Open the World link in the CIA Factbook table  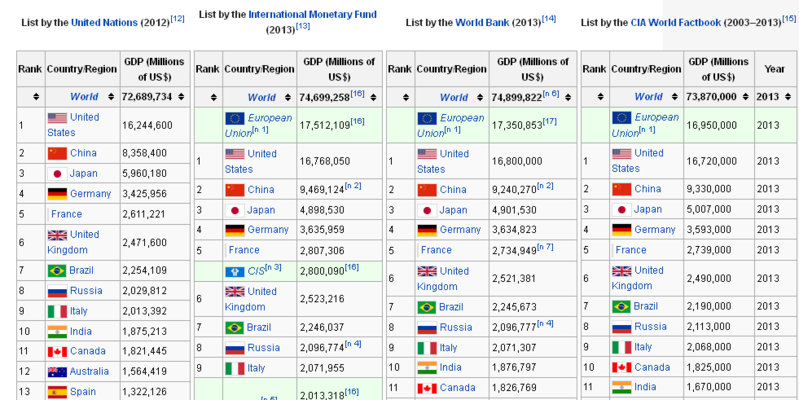click(648, 97)
